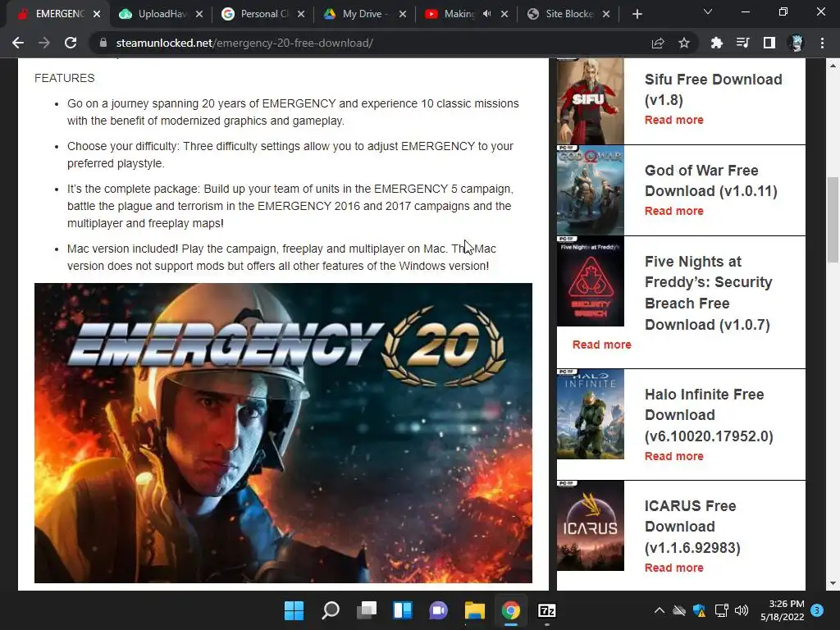Click the browser forward arrow
This screenshot has height=630, width=840.
[44, 43]
